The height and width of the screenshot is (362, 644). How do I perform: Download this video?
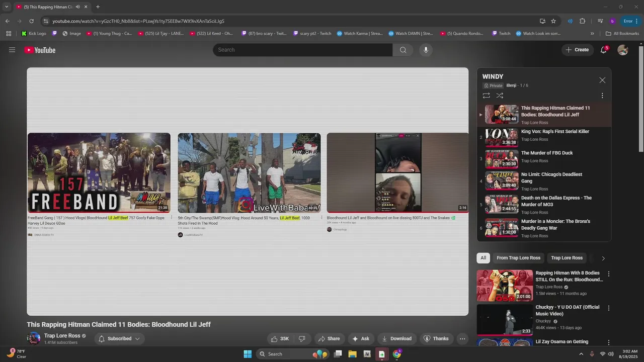pyautogui.click(x=396, y=338)
